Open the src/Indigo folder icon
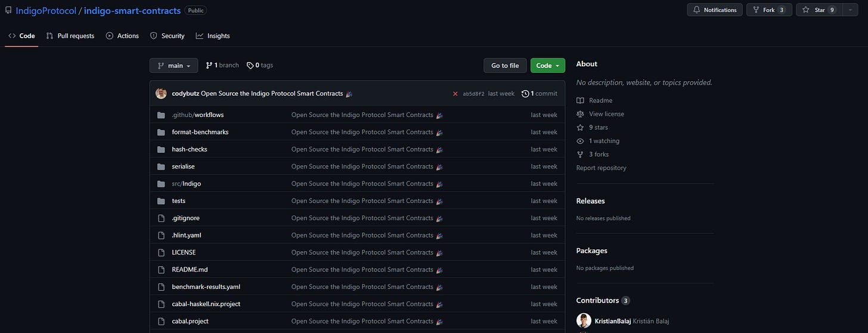 pos(161,184)
